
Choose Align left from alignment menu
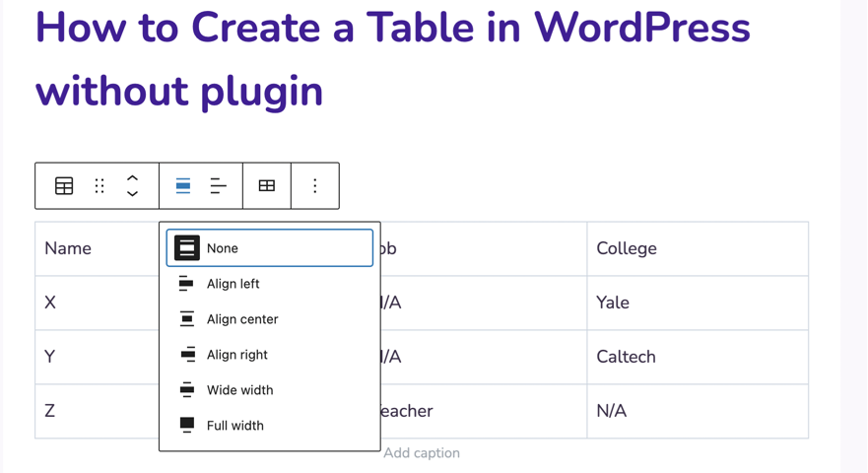[x=270, y=284]
